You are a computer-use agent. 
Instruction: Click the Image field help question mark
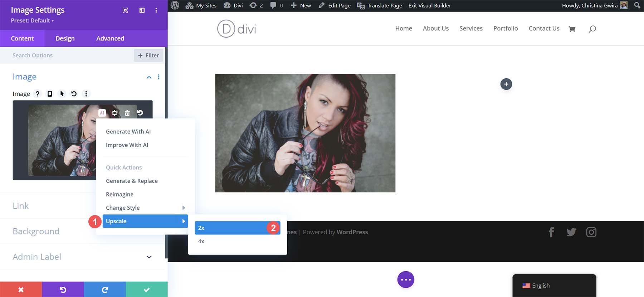tap(37, 94)
